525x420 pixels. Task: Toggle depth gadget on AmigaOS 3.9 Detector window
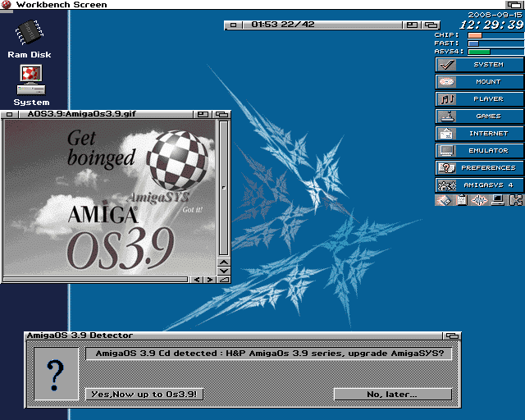point(451,336)
